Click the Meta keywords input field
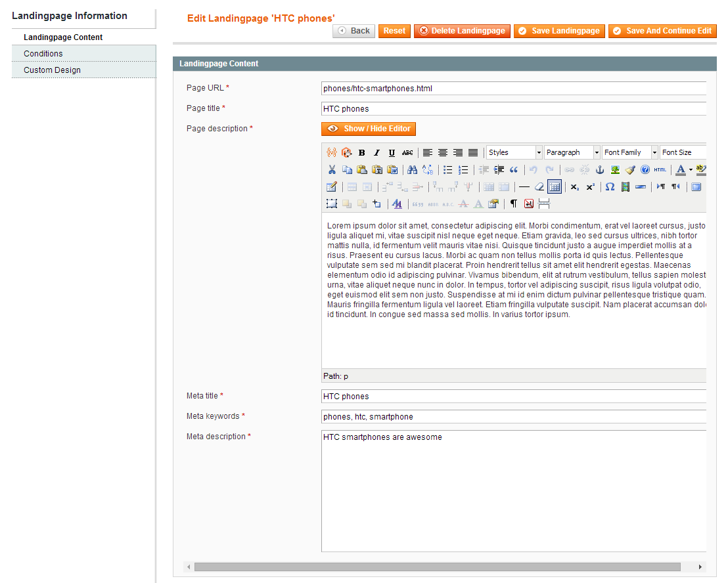 point(514,417)
